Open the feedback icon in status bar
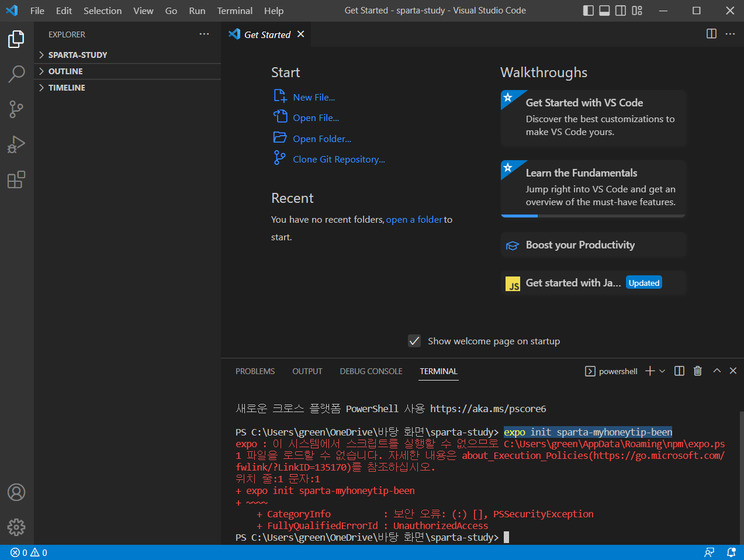 pyautogui.click(x=710, y=552)
